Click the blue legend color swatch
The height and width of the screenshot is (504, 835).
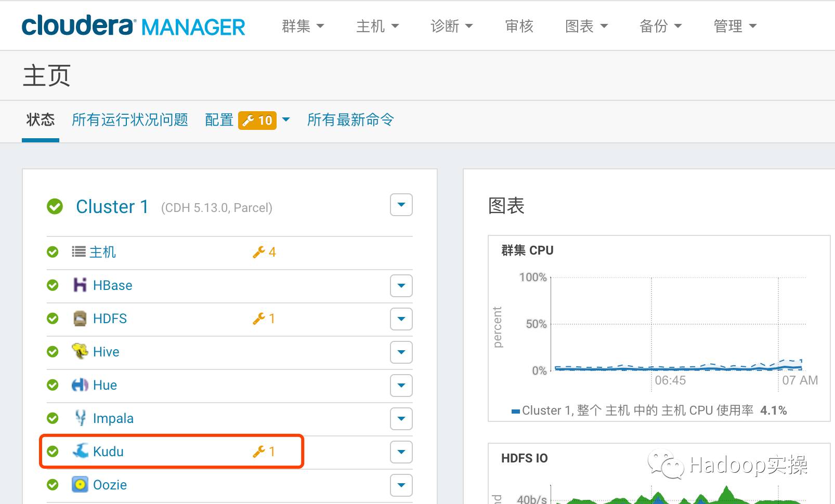516,412
